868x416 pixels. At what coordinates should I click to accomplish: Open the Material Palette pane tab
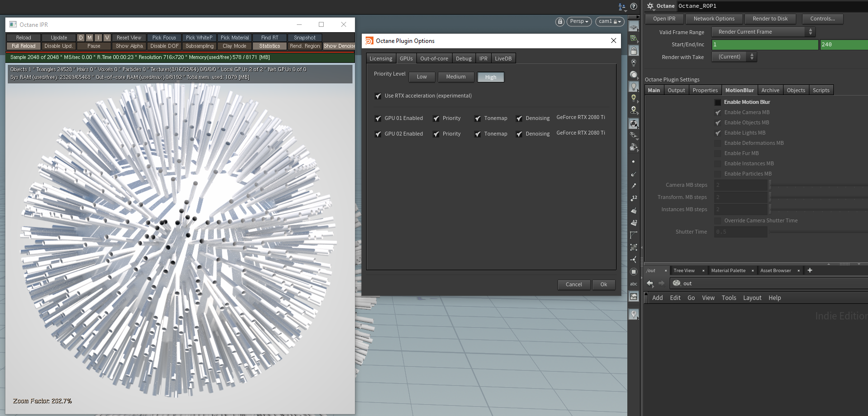point(728,271)
